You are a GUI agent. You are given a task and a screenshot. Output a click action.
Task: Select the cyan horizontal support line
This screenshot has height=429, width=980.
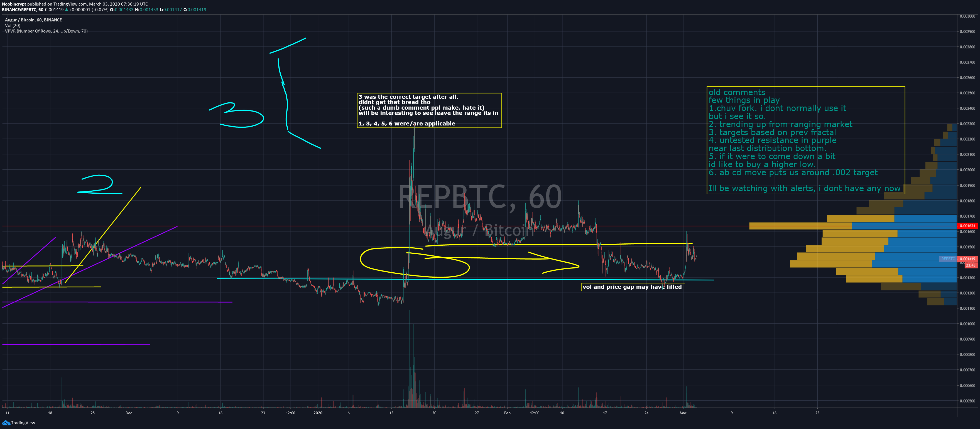[465, 279]
